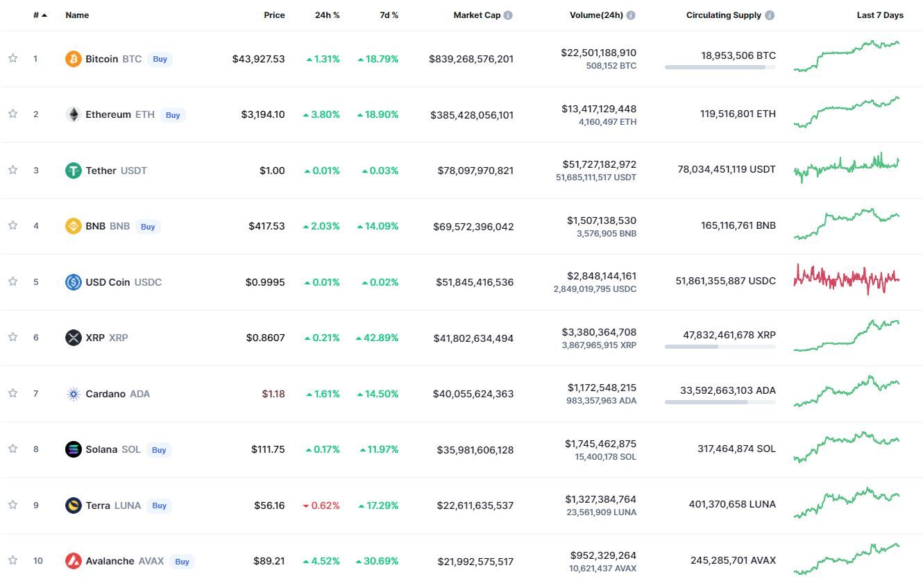This screenshot has height=588, width=923.
Task: Click the Avalanche red logo icon
Action: 73,561
